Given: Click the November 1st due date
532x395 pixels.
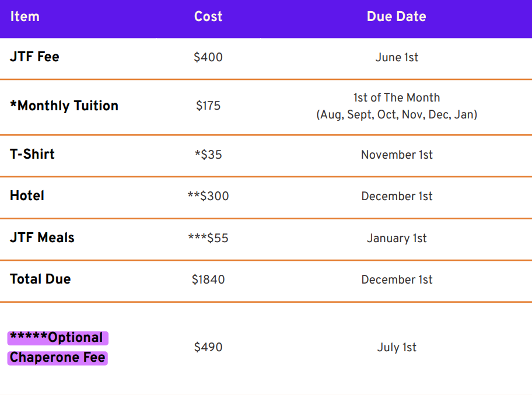Looking at the screenshot, I should point(397,155).
